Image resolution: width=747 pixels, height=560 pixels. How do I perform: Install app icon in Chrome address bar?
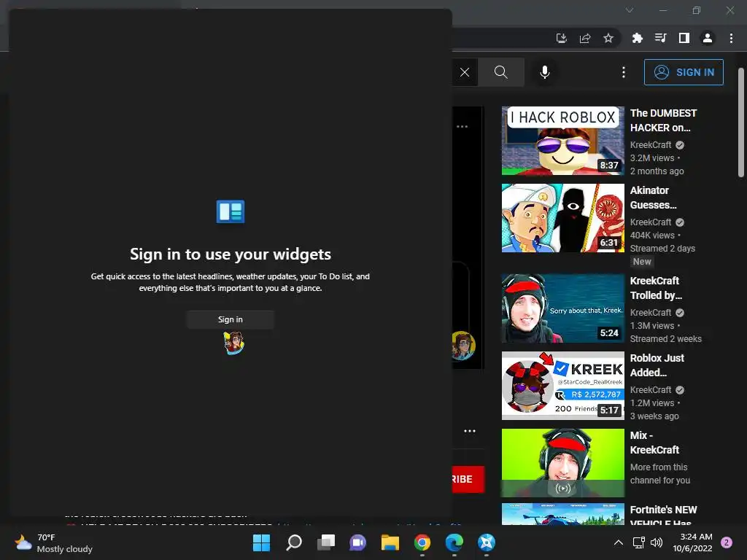(562, 38)
